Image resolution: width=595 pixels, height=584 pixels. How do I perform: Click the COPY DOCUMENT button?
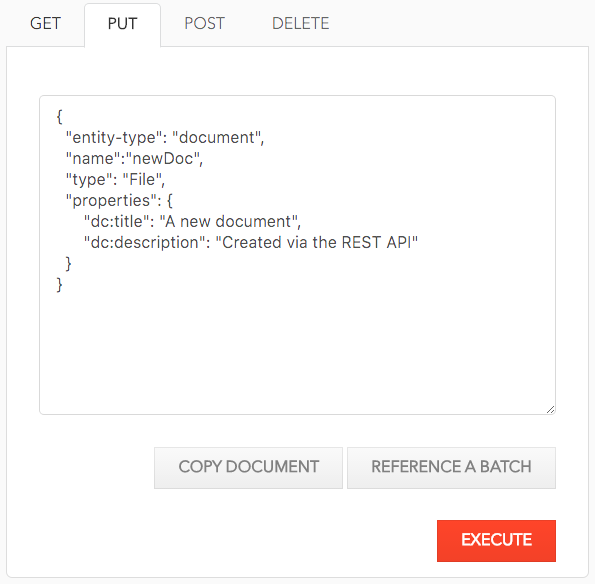[248, 468]
